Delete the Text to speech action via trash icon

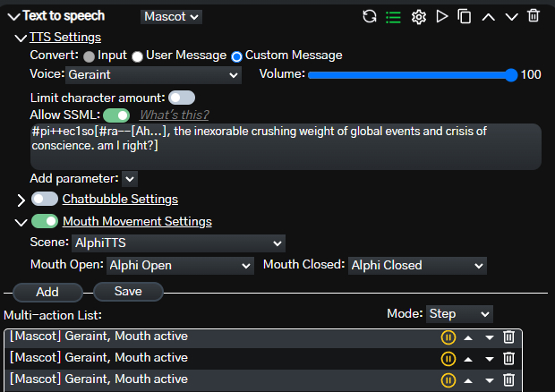534,16
